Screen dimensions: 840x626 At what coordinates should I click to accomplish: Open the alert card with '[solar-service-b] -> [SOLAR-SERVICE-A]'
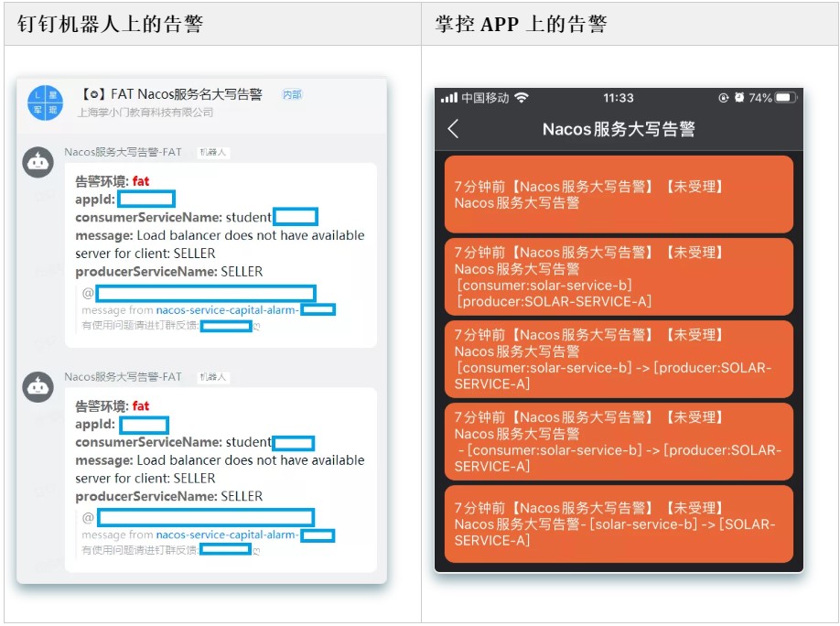point(619,524)
